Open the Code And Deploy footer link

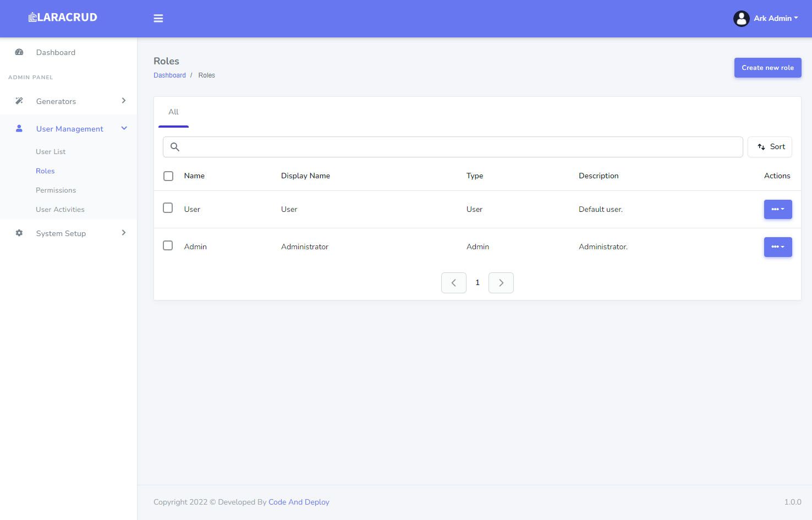[299, 502]
